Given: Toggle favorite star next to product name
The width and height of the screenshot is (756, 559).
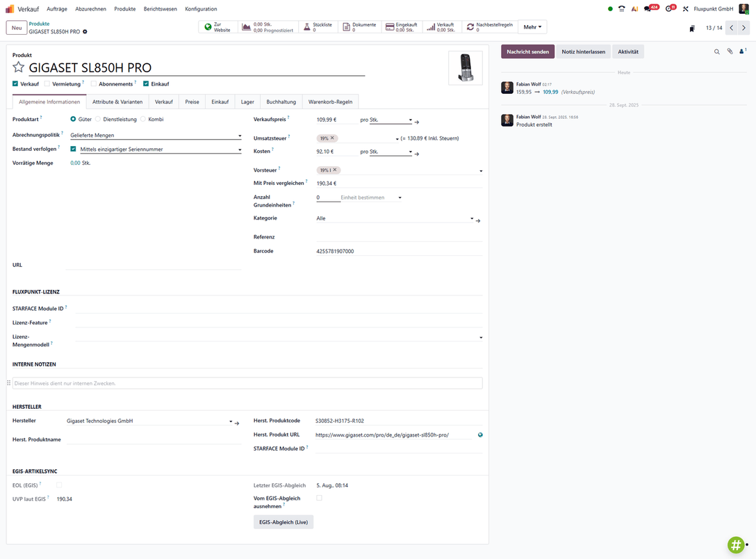Looking at the screenshot, I should pos(18,67).
